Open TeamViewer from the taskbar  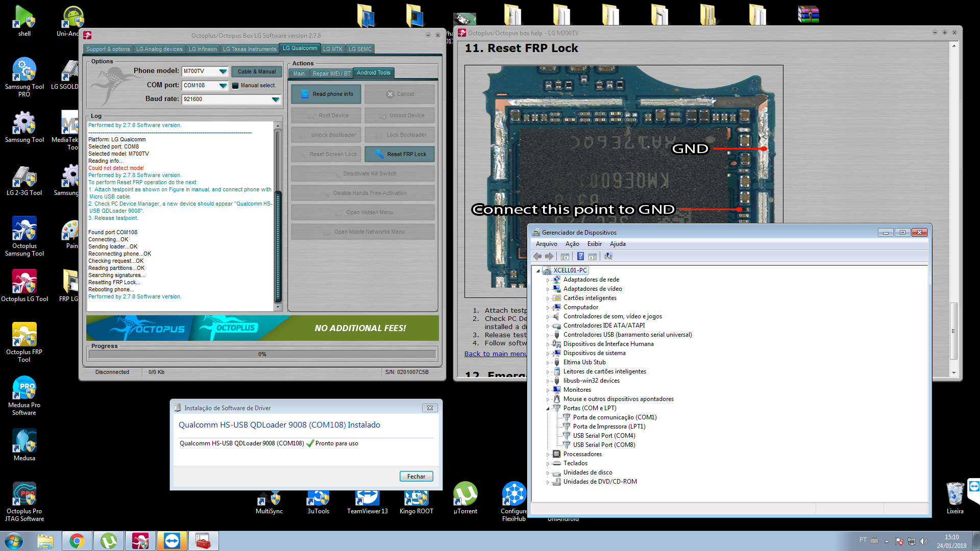click(x=172, y=541)
